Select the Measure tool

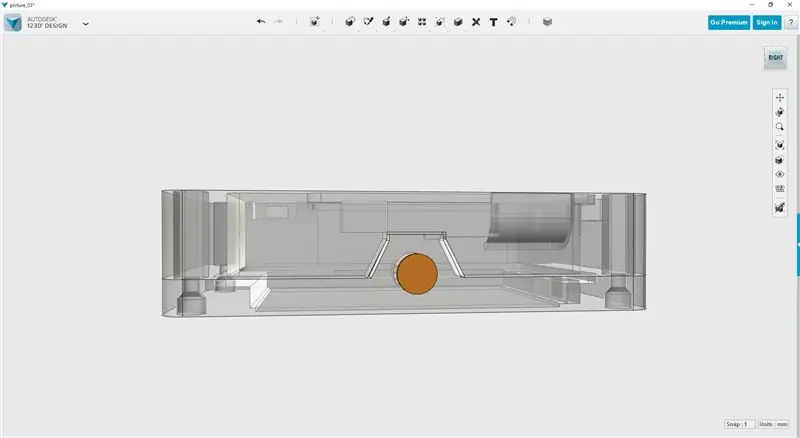tap(476, 22)
